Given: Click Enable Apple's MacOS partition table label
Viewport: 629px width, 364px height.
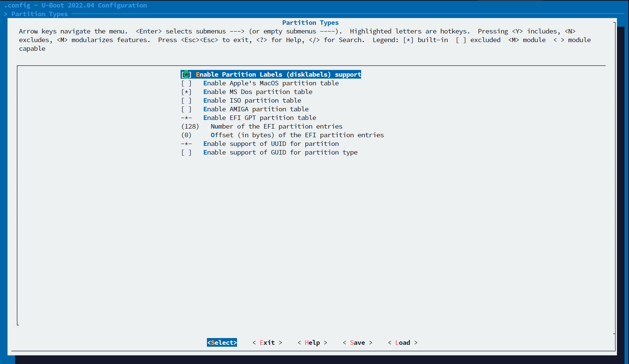Looking at the screenshot, I should (x=271, y=83).
